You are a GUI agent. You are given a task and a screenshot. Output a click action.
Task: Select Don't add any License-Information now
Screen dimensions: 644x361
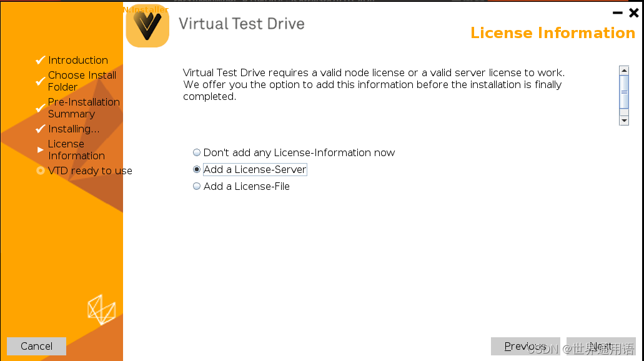(196, 152)
